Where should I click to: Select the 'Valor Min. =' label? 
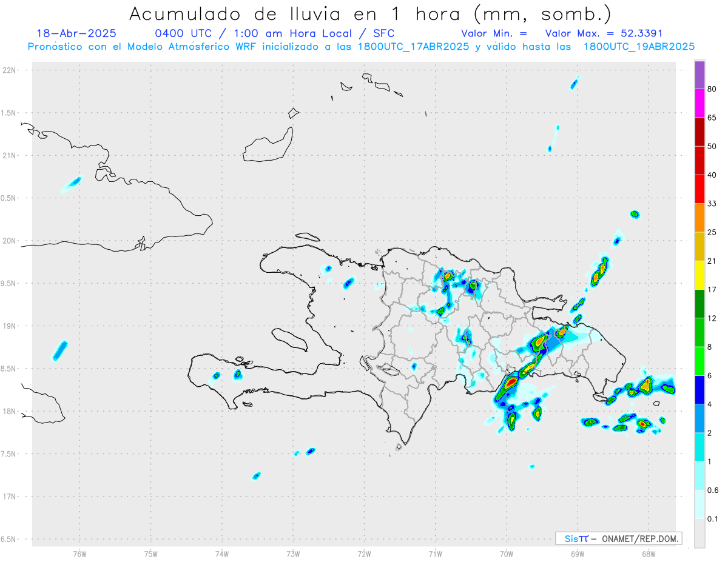[x=494, y=33]
